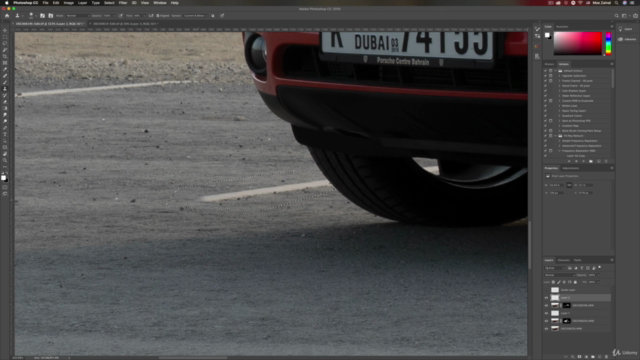
Task: Click the foreground color swatch in Color panel
Action: coord(547,36)
